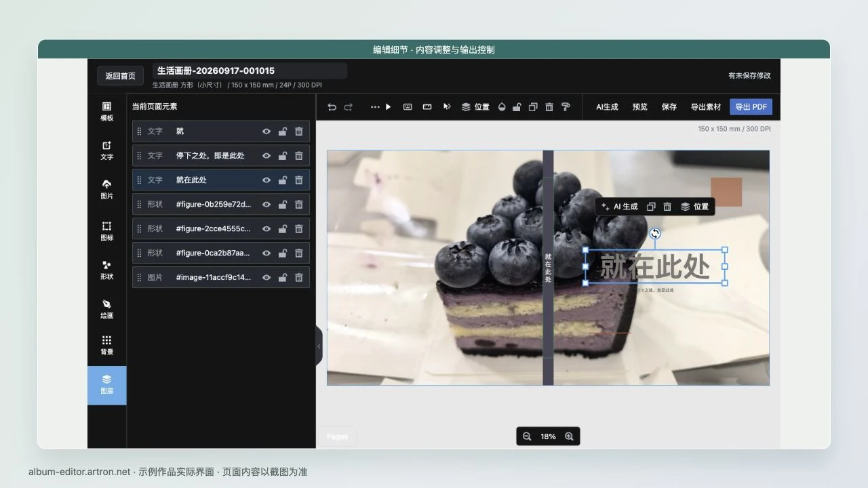Select the brown square shape on the canvas
Screen dimensions: 868x488
click(x=726, y=192)
